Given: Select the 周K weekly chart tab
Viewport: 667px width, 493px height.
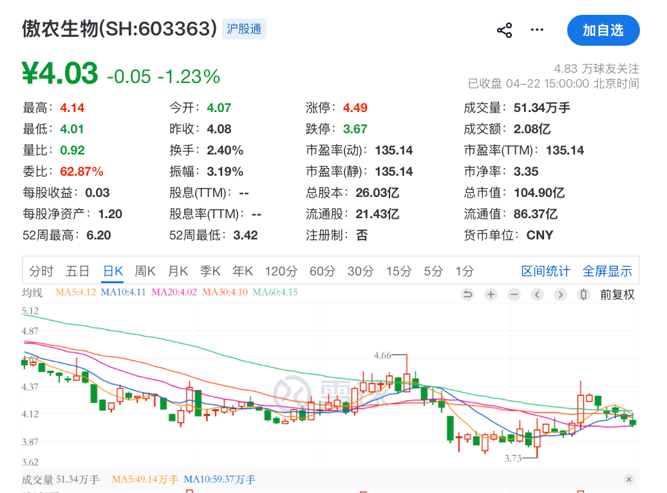Looking at the screenshot, I should [x=145, y=271].
